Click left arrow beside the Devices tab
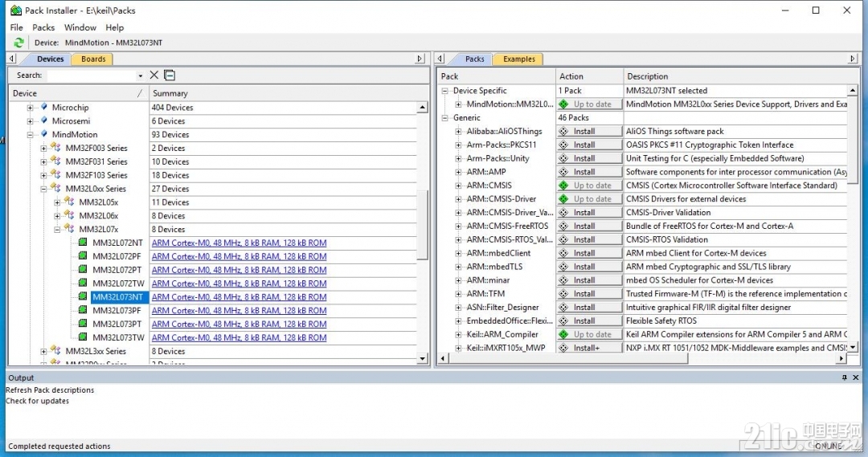The image size is (868, 457). click(12, 59)
